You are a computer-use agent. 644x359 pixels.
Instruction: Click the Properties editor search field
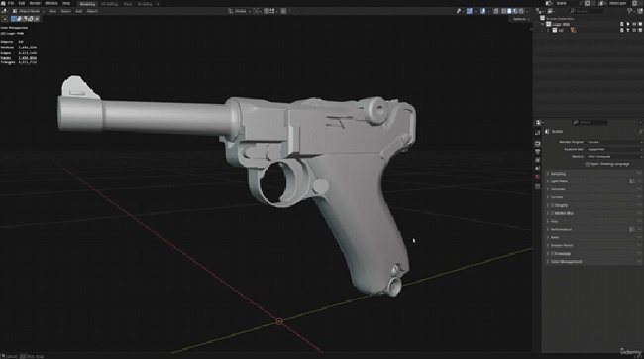click(590, 123)
